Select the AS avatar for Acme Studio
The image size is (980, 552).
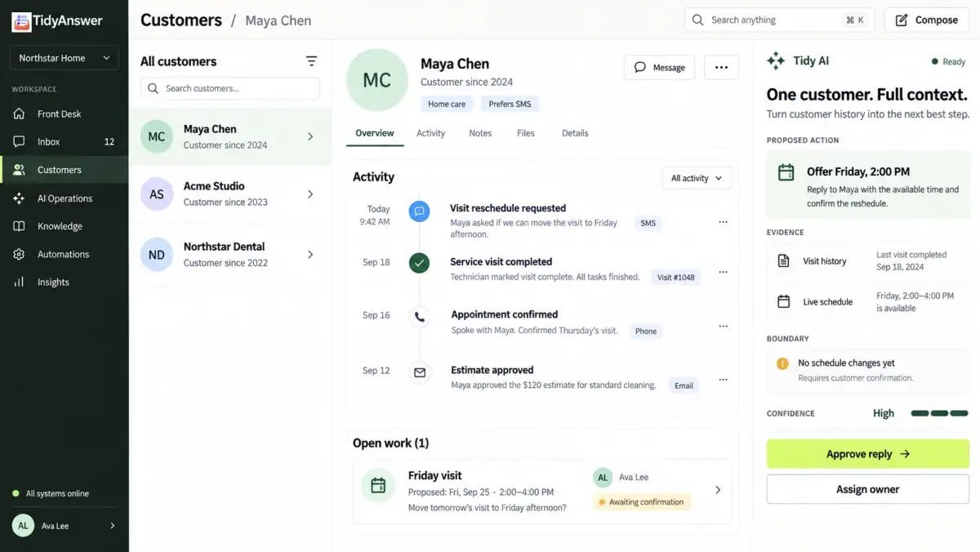157,194
